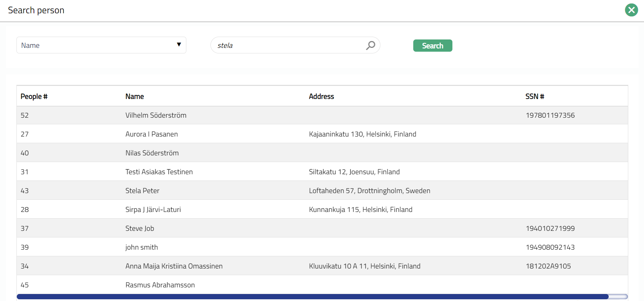
Task: Click the Address column header
Action: pos(321,96)
